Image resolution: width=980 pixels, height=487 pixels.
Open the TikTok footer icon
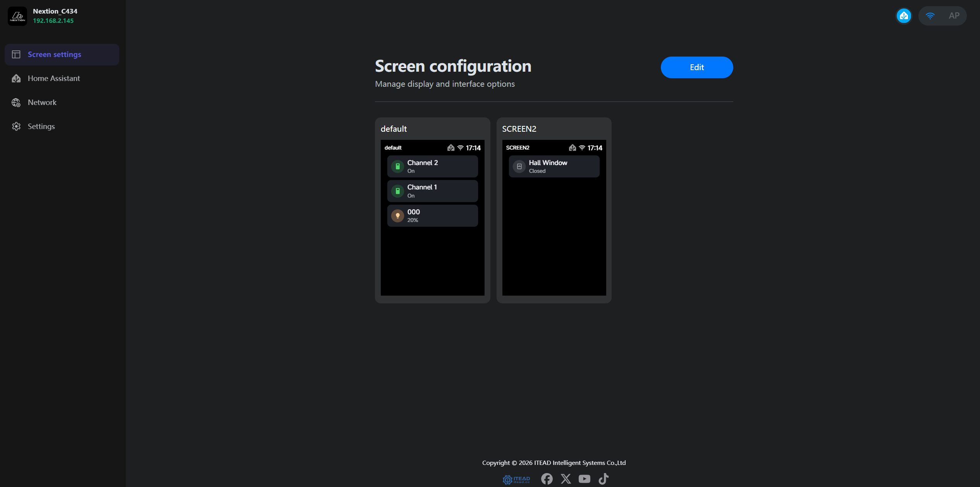click(603, 479)
